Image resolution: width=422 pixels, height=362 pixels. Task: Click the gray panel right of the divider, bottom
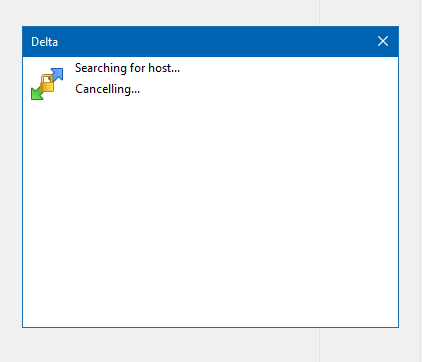[x=369, y=345]
